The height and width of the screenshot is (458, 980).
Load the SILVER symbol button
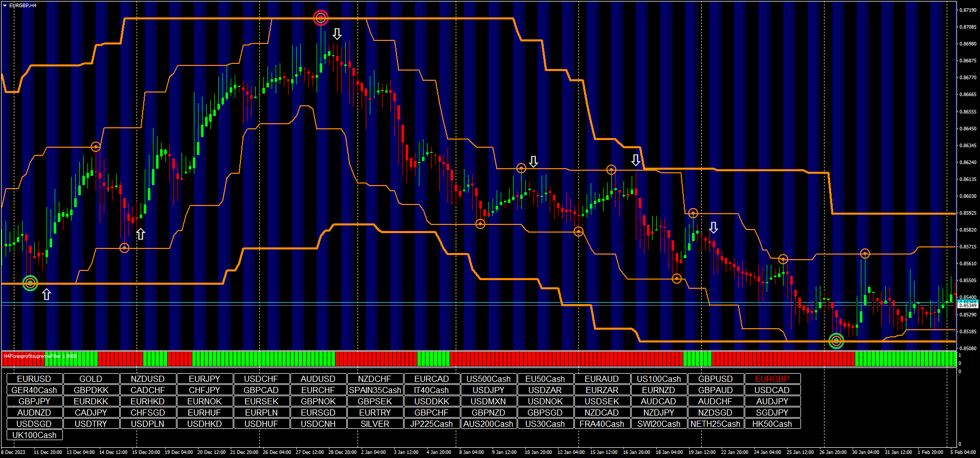[374, 424]
